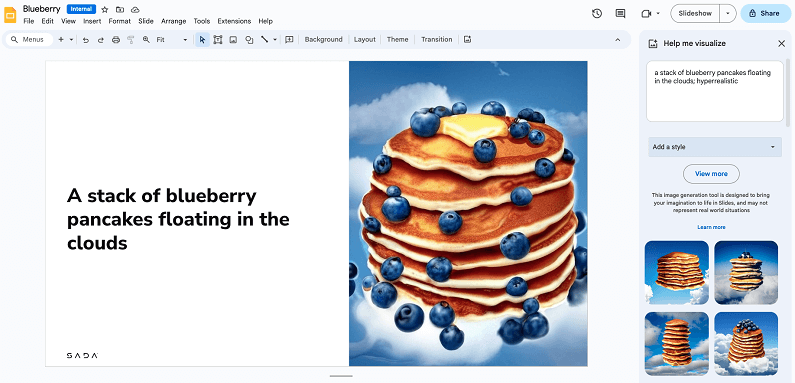Follow the Learn more link
The image size is (795, 383).
pyautogui.click(x=711, y=227)
